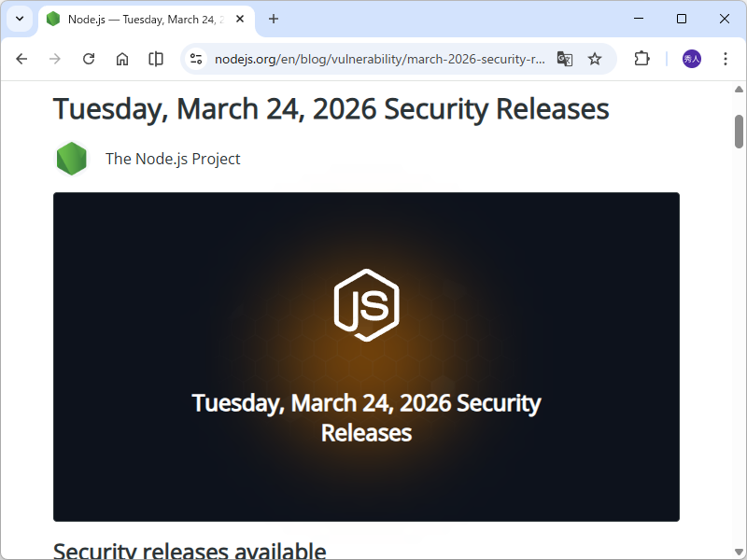Follow The Node.js Project link
The image size is (747, 560).
click(x=173, y=158)
